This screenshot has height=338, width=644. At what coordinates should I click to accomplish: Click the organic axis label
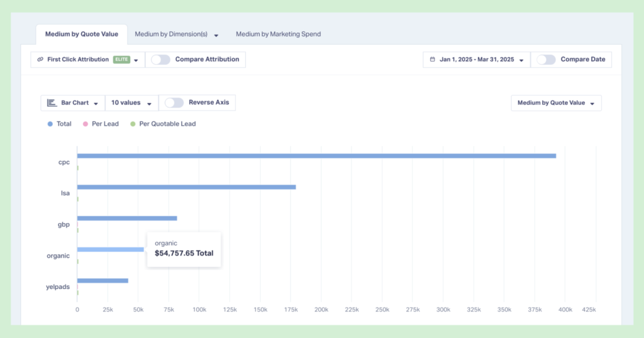point(58,256)
